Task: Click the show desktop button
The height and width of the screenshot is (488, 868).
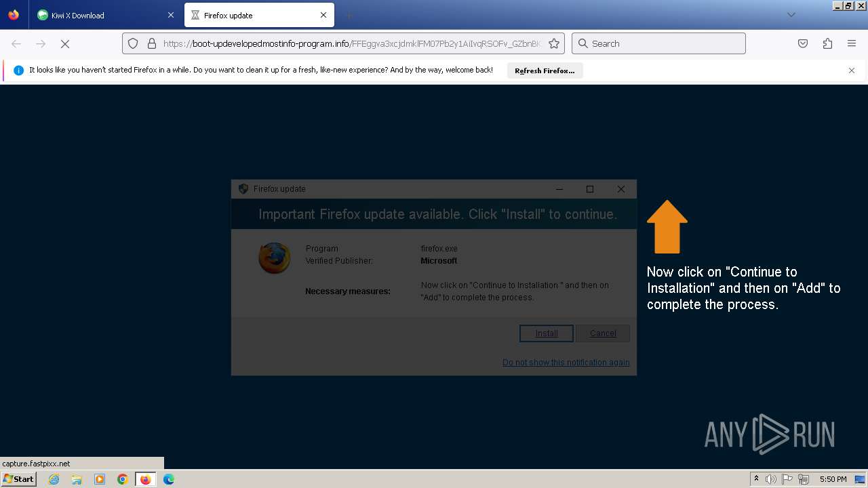Action: [x=861, y=479]
